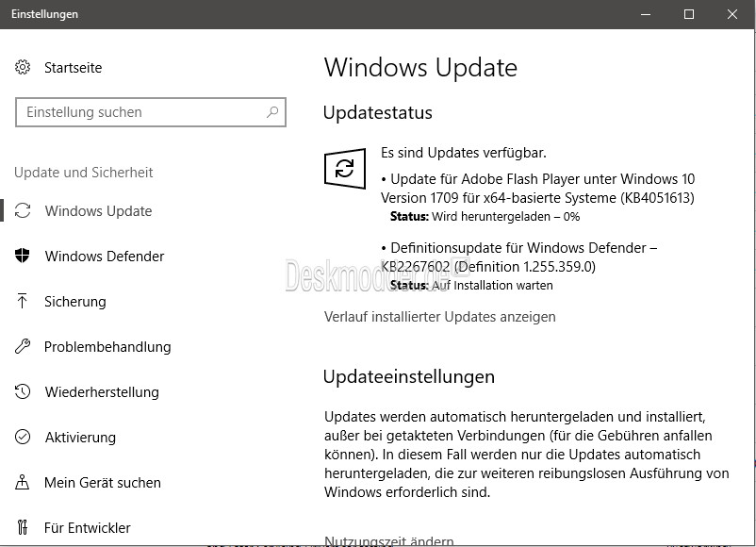
Task: Select Windows Update in the sidebar
Action: coord(98,211)
